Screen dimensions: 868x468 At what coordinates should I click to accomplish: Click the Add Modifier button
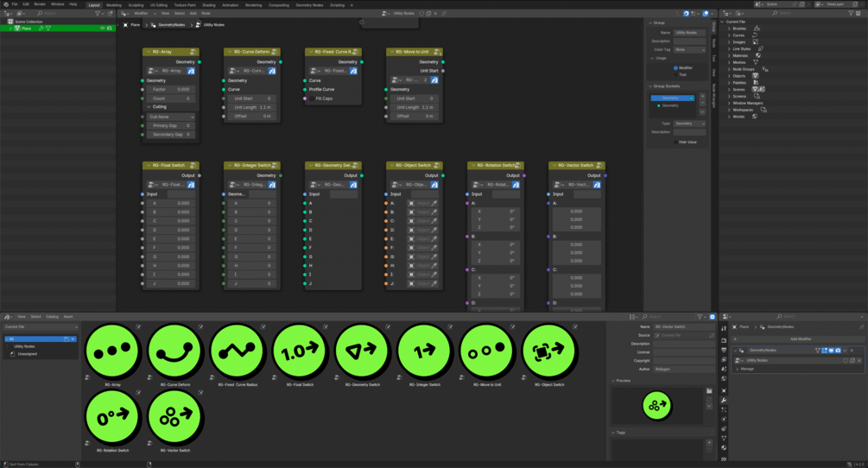(798, 338)
